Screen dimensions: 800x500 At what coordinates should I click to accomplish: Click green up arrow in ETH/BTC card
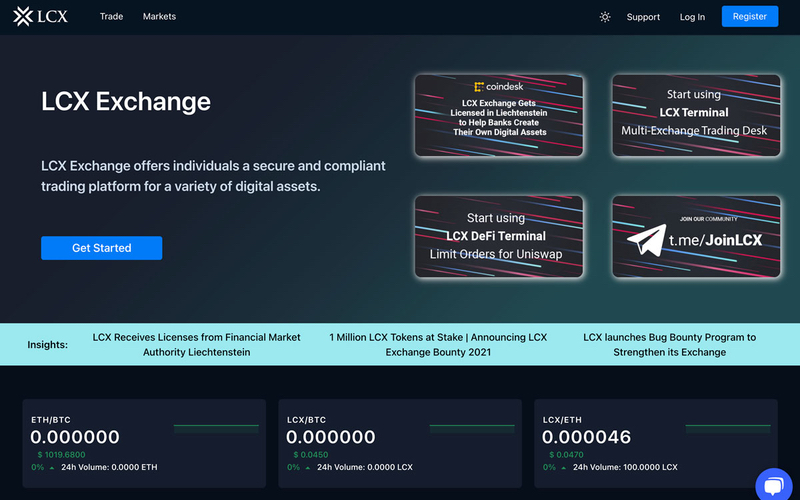[52, 467]
